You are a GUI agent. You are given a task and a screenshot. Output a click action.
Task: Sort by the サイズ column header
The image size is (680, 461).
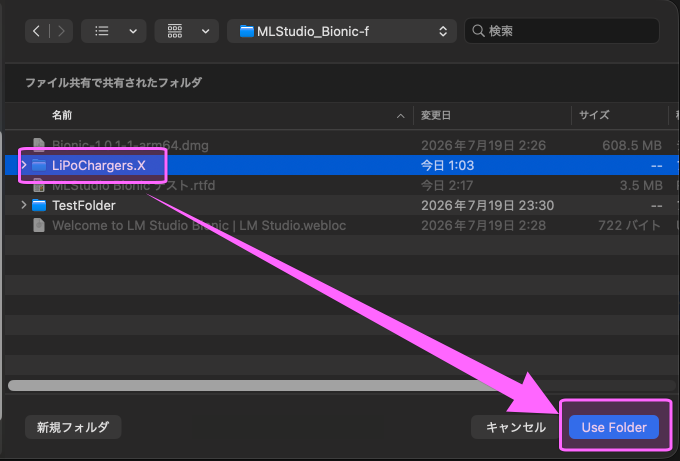tap(594, 115)
